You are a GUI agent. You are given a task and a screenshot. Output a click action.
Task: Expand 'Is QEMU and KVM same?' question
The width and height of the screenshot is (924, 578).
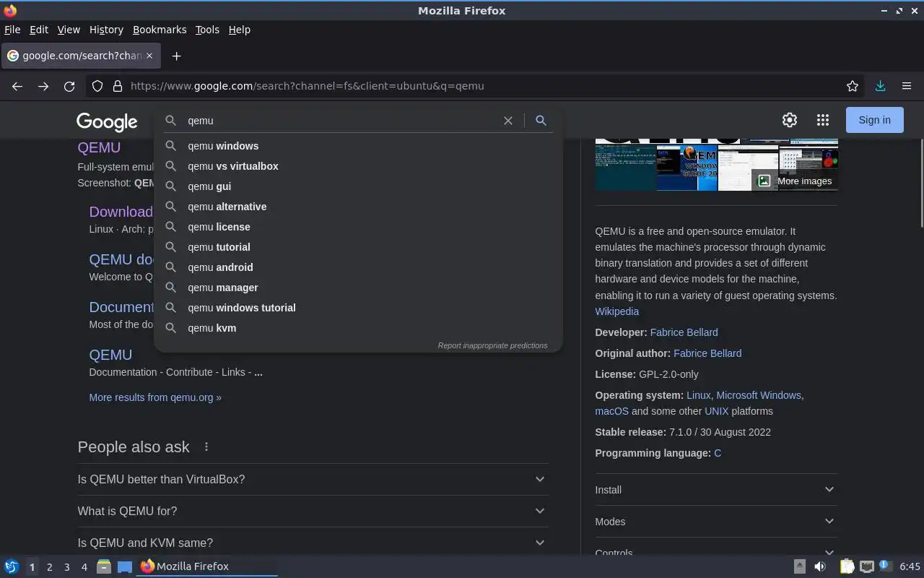tap(313, 543)
